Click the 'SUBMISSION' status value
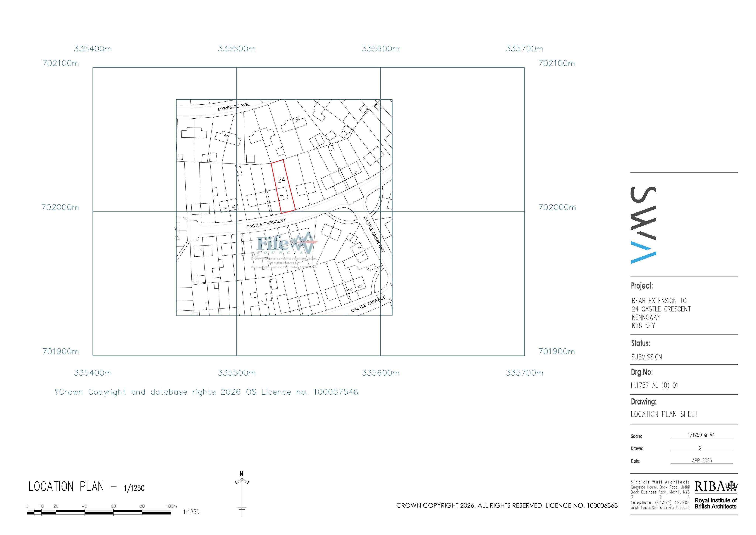 point(646,357)
